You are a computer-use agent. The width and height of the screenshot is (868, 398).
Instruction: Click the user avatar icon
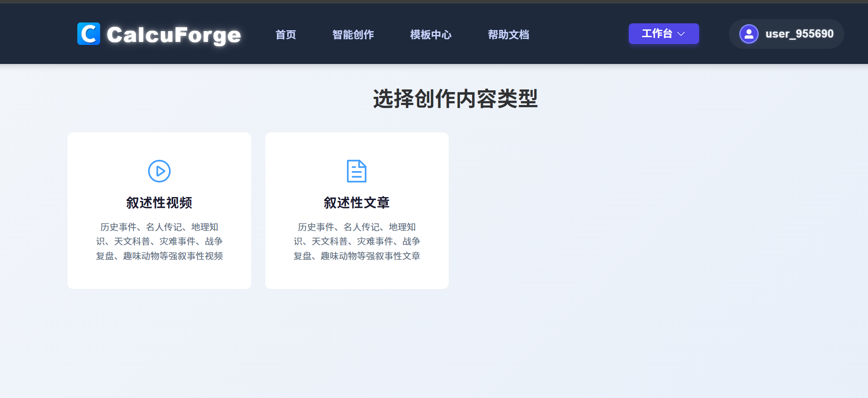pos(749,34)
